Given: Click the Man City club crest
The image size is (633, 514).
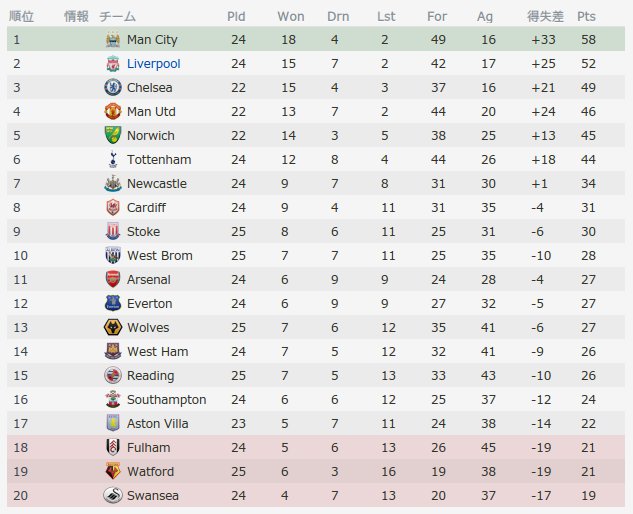Looking at the screenshot, I should [113, 40].
